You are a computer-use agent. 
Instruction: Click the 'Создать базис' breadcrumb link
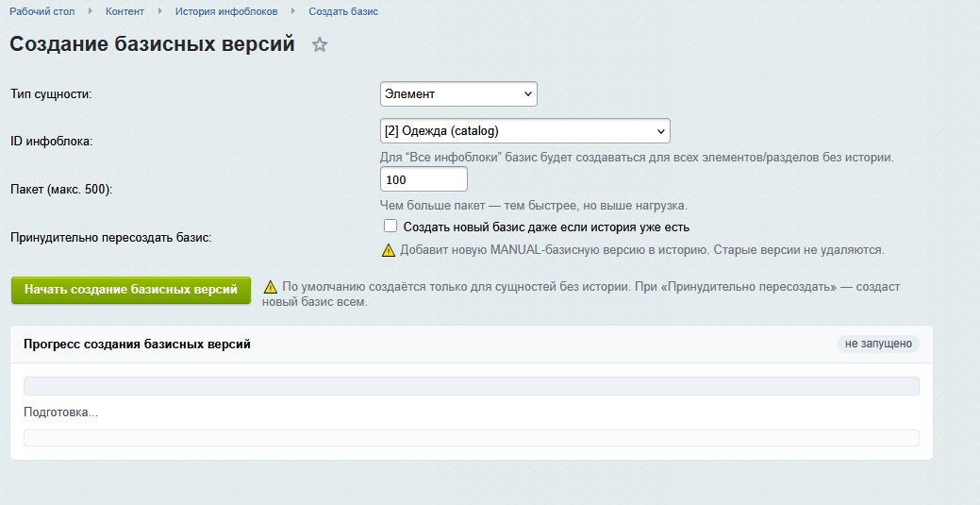pyautogui.click(x=343, y=11)
